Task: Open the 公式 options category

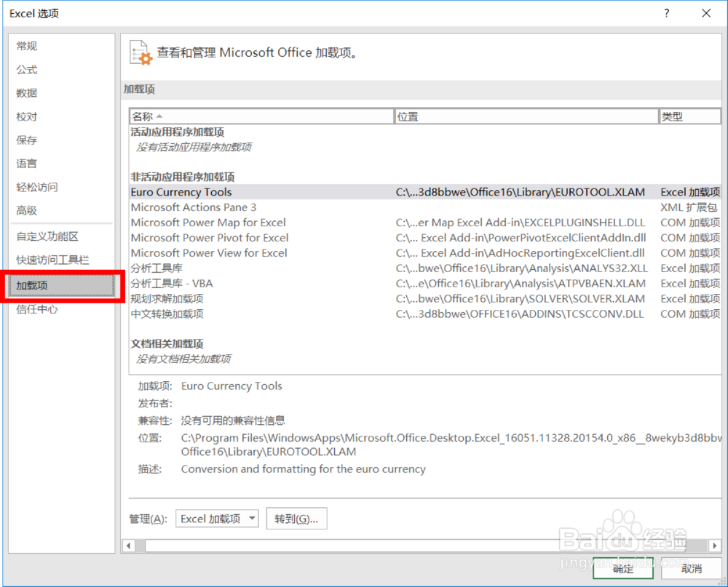Action: tap(26, 70)
